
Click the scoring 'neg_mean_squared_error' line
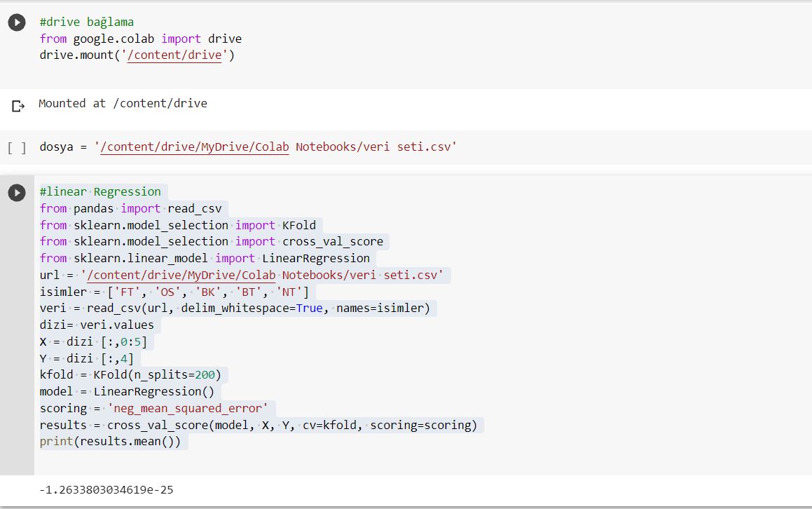154,409
